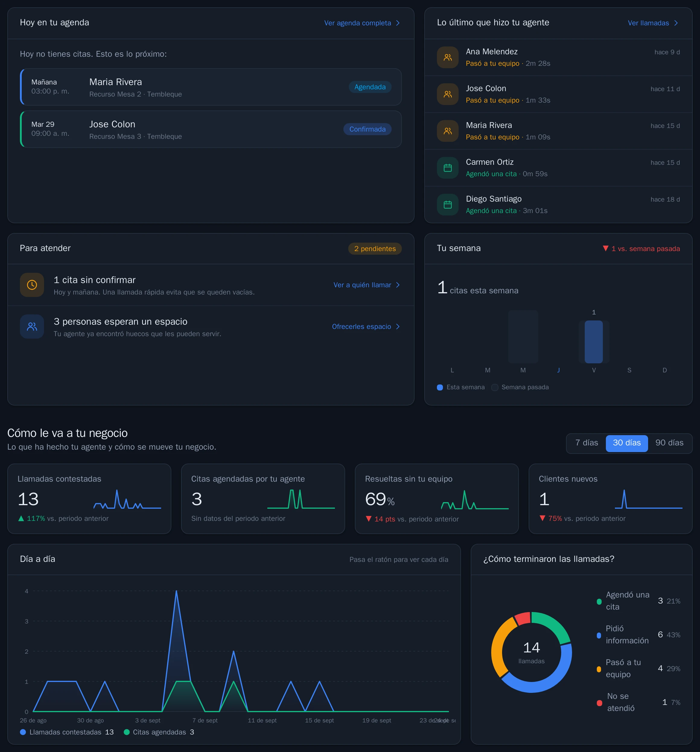Open Ver a quién llamar link

click(x=367, y=285)
